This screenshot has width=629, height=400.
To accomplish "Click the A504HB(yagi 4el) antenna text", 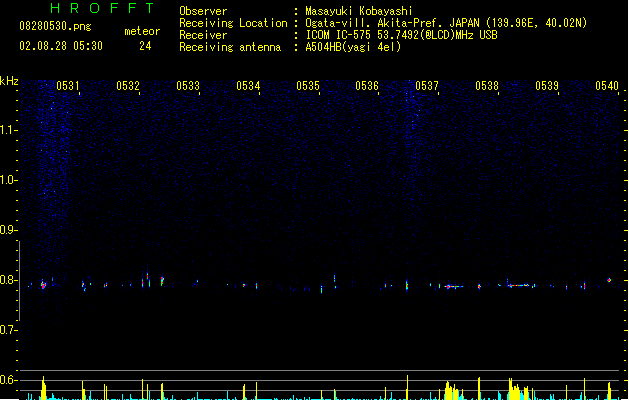I will tap(353, 47).
